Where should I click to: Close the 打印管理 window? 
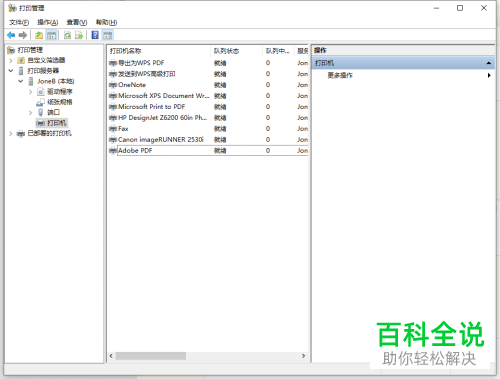click(484, 8)
